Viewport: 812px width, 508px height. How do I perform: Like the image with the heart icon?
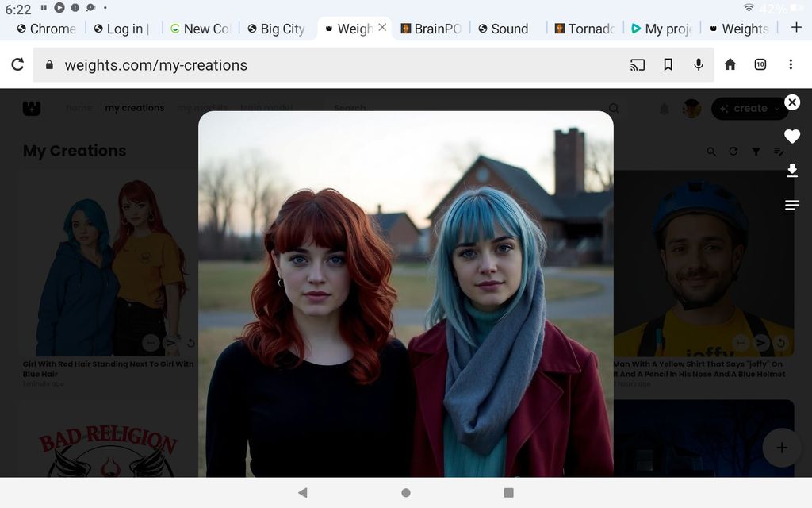tap(792, 136)
